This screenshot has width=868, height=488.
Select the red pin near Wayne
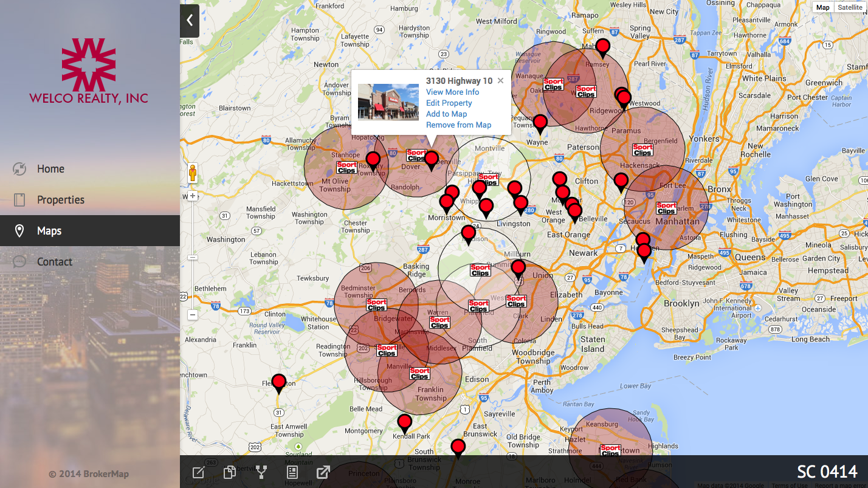click(540, 123)
